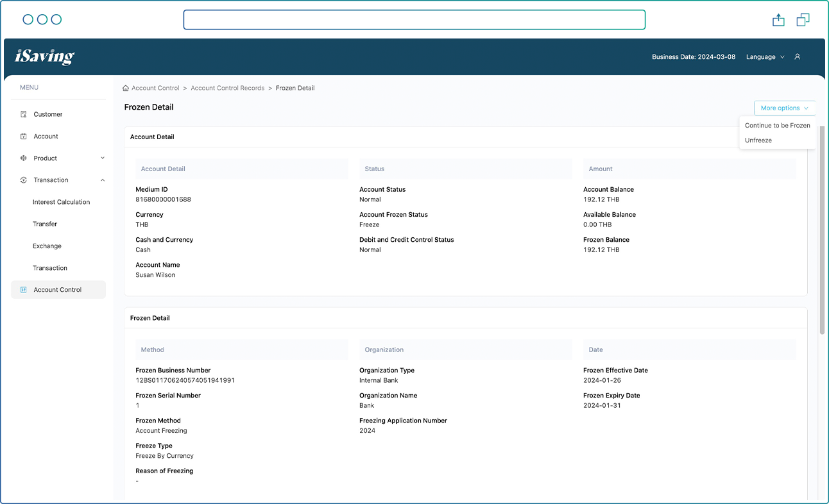829x504 pixels.
Task: Expand the Product submenu chevron
Action: tap(103, 158)
